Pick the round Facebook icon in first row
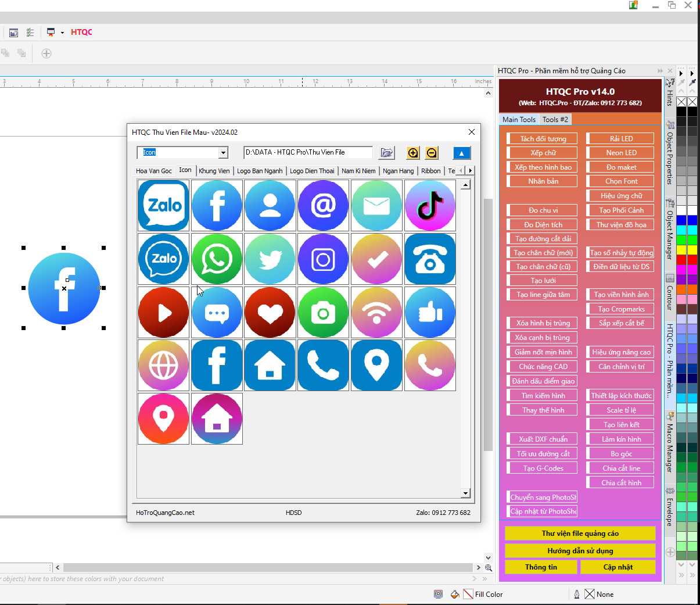The image size is (700, 605). click(x=217, y=205)
